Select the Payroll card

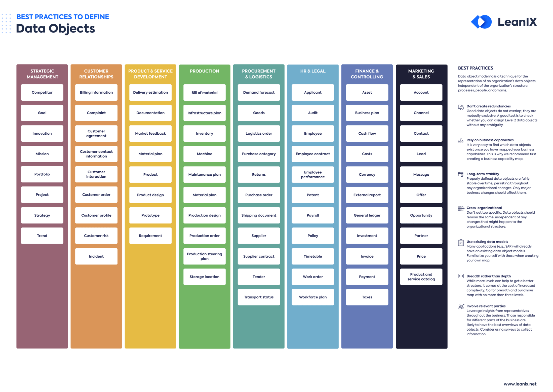[x=312, y=215]
